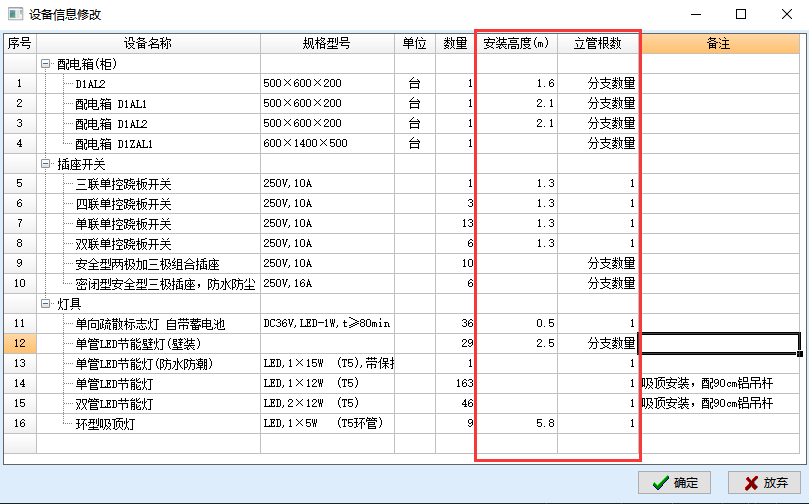This screenshot has height=504, width=809.
Task: Click the 确定 confirm button
Action: (674, 482)
